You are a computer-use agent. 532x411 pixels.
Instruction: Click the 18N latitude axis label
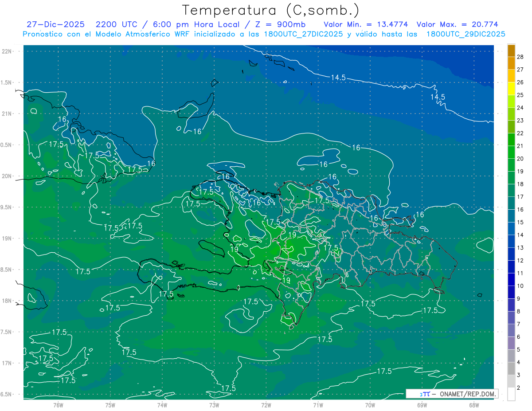tap(12, 301)
